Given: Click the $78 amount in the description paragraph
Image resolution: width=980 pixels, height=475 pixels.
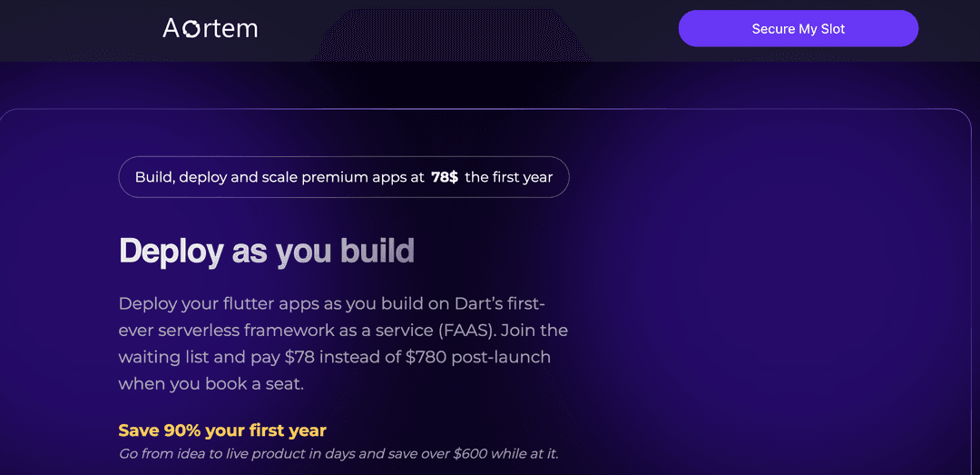Looking at the screenshot, I should coord(300,357).
